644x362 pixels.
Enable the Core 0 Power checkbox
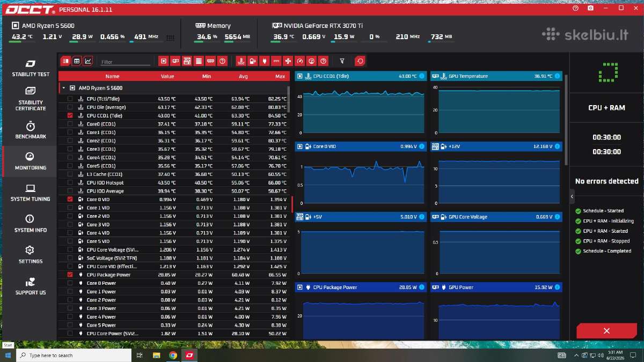(70, 283)
